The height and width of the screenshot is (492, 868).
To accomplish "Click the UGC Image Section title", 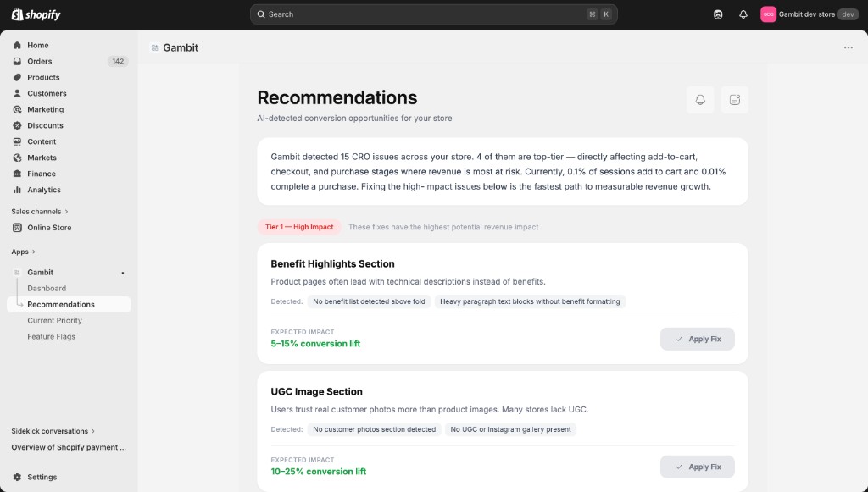I will tap(317, 391).
